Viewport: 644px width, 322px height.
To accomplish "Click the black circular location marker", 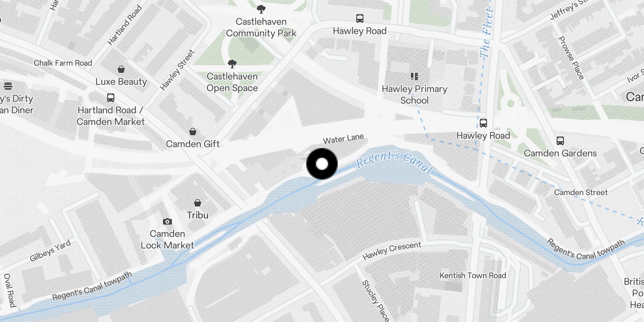I will (x=322, y=164).
